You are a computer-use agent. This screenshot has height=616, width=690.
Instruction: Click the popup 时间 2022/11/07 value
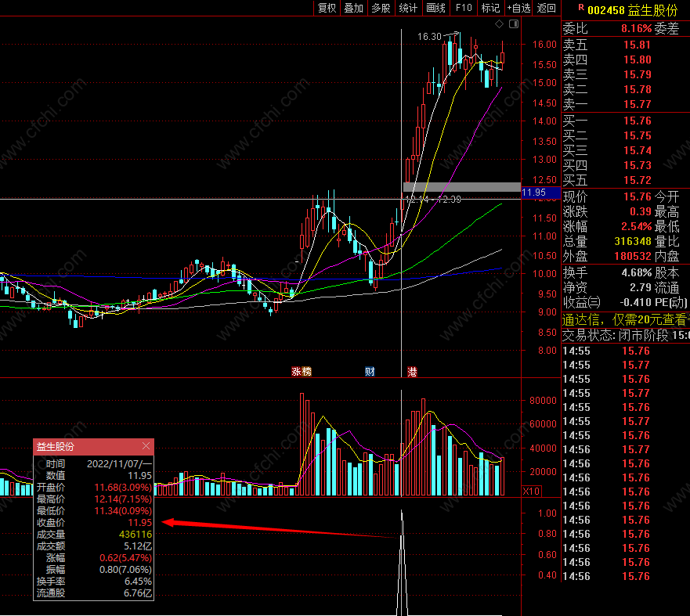[119, 464]
